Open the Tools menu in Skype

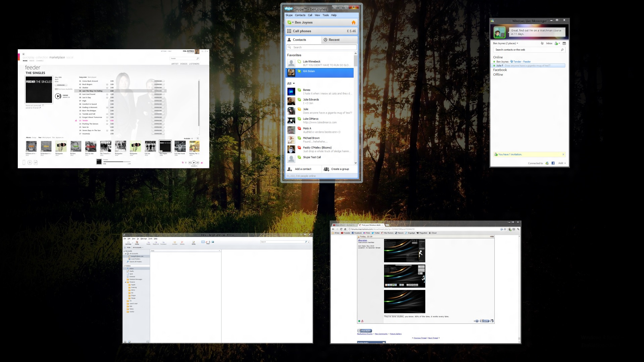[x=325, y=15]
